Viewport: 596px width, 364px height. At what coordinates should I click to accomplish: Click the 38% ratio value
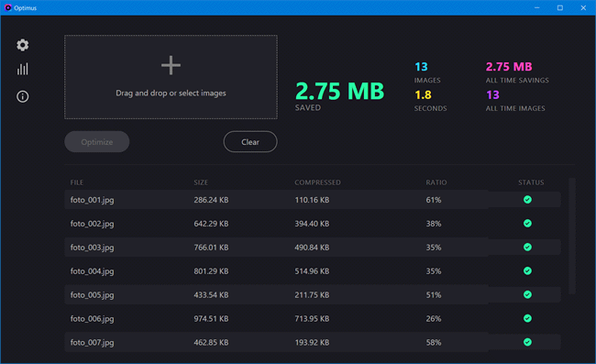pyautogui.click(x=434, y=224)
